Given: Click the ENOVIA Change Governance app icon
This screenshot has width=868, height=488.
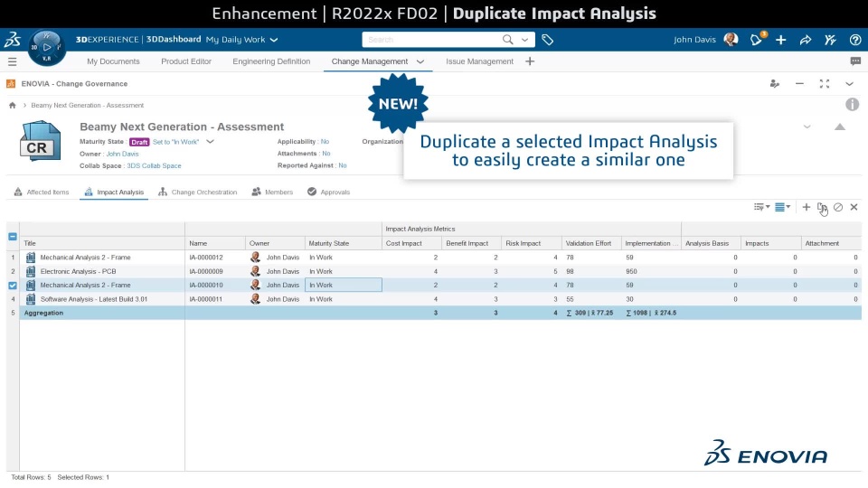Looking at the screenshot, I should (11, 83).
